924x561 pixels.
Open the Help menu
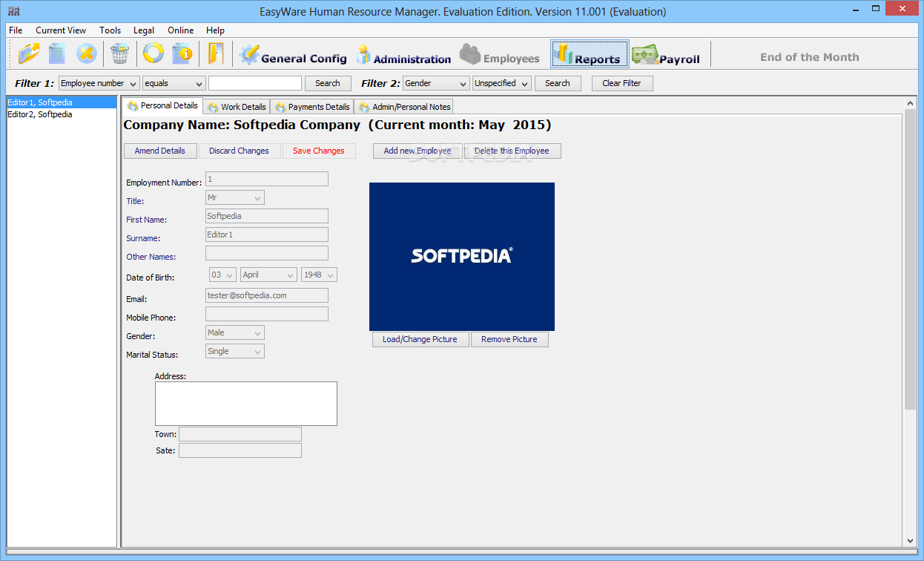(x=215, y=30)
